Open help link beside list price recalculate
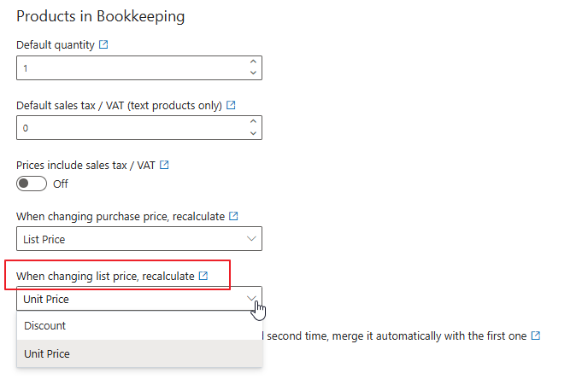The image size is (588, 385). (x=203, y=277)
